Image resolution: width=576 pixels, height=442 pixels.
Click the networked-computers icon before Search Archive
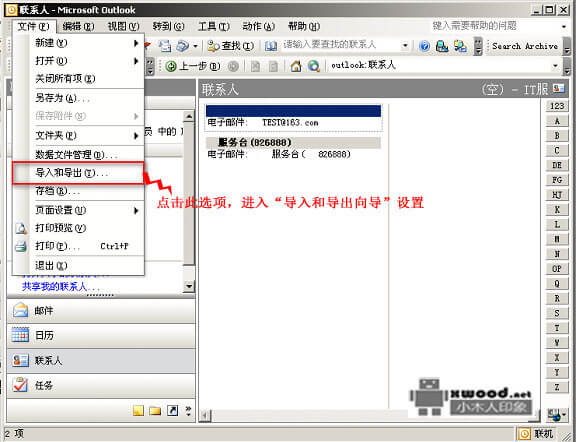pos(460,46)
